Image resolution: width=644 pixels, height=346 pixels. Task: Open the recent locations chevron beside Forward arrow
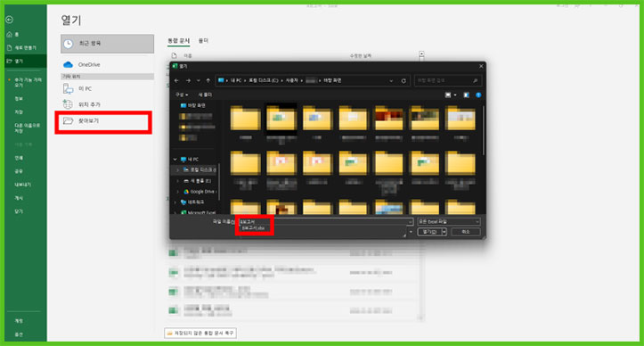[x=199, y=80]
